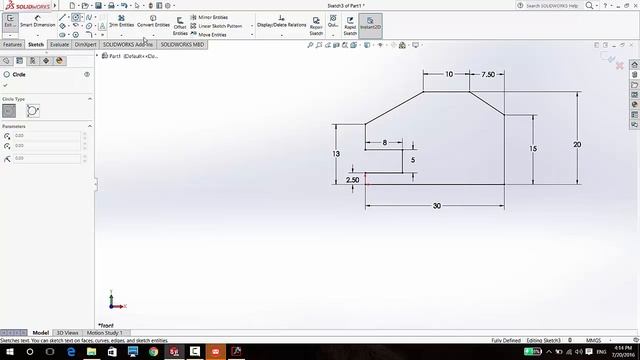Click the Print icon
The height and width of the screenshot is (360, 640).
pos(111,6)
